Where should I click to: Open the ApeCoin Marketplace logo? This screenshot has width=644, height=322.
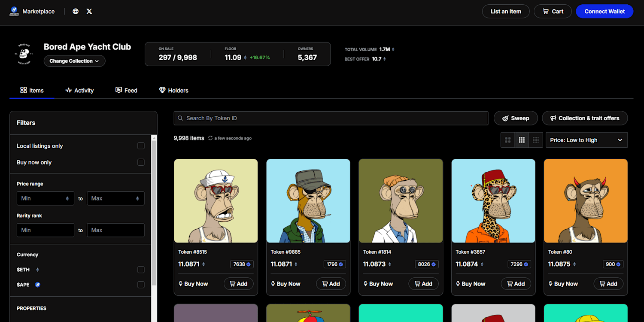14,11
